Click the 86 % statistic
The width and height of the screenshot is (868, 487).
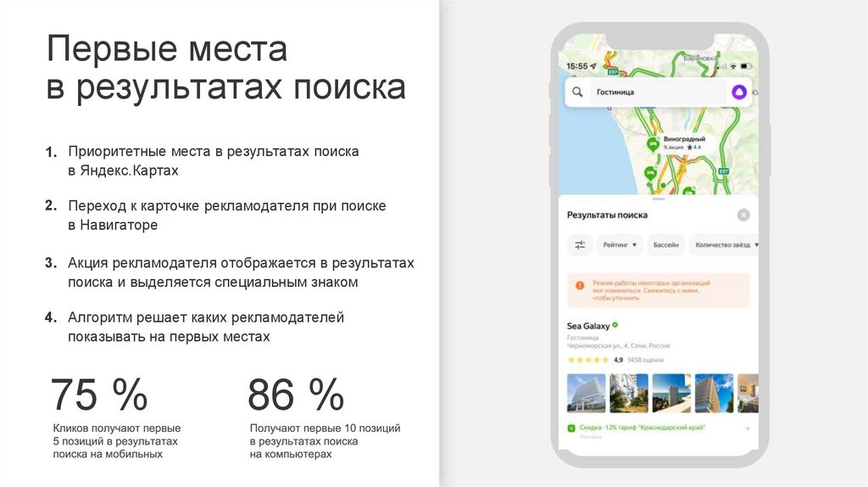tap(296, 395)
